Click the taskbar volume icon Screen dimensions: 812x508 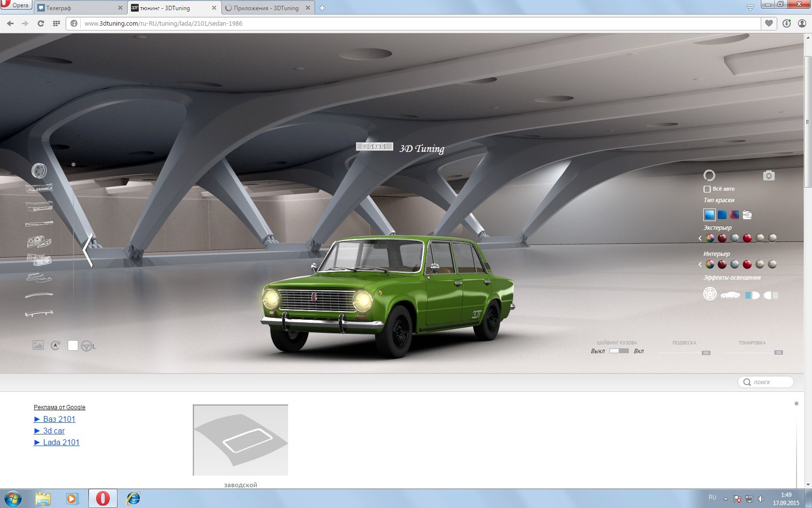(x=761, y=499)
